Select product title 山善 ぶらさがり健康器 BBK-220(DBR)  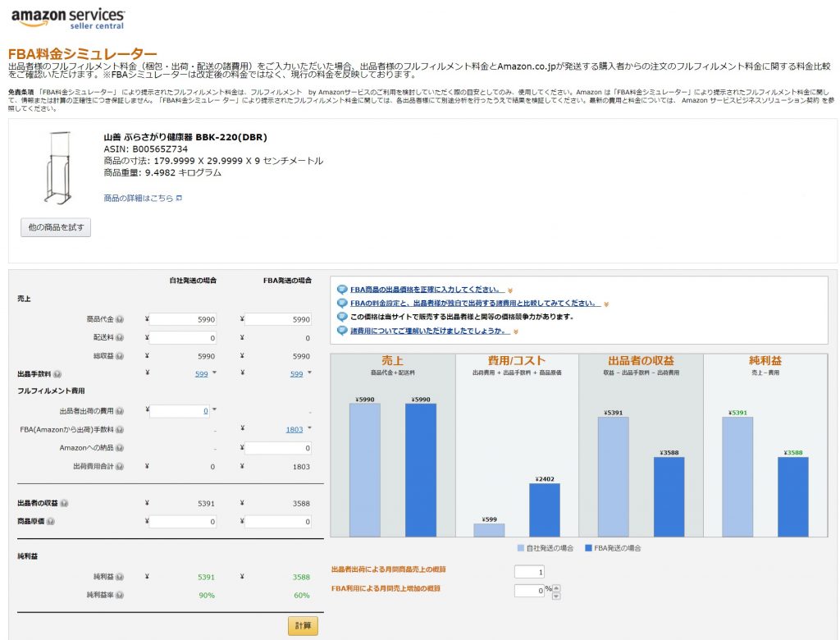185,137
